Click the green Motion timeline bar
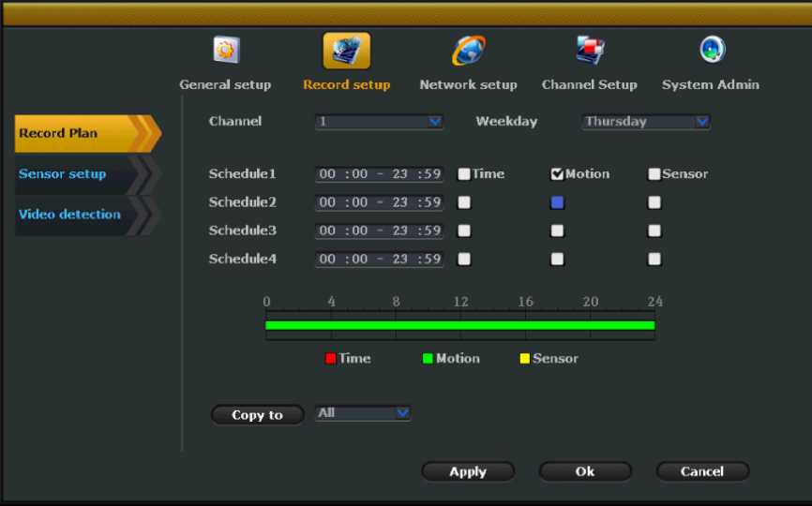 (459, 325)
